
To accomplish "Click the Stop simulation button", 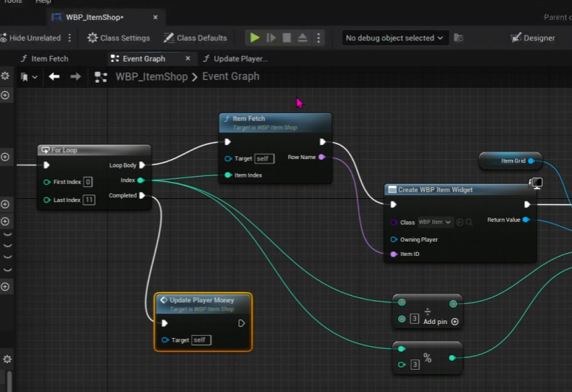I will click(286, 38).
